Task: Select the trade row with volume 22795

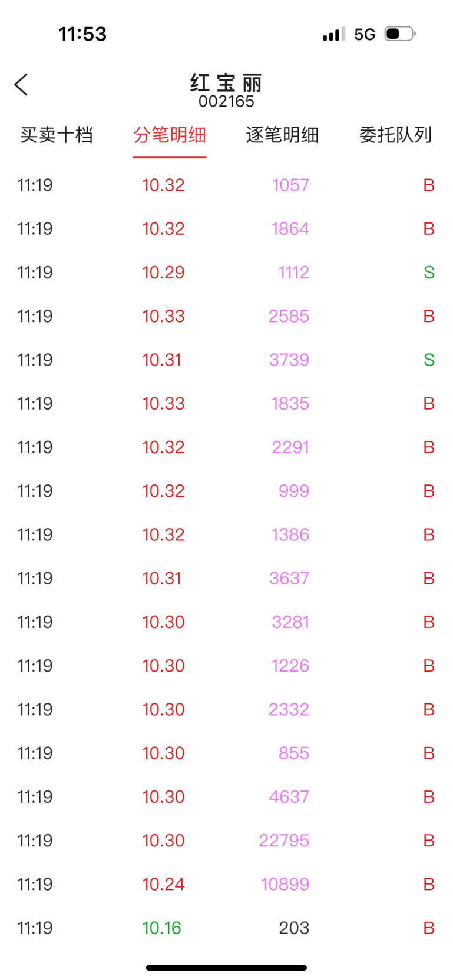Action: [x=226, y=841]
